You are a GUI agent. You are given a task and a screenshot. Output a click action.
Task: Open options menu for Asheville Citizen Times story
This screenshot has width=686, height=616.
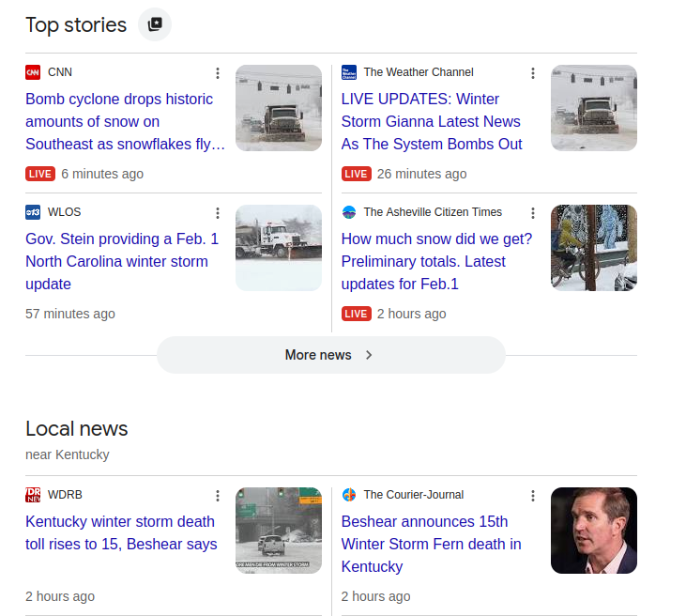pyautogui.click(x=533, y=213)
